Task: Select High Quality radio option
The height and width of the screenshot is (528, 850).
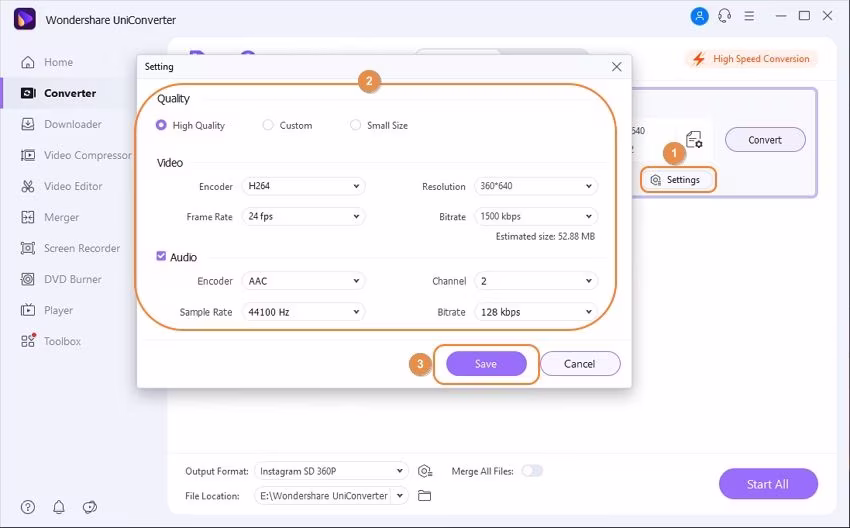Action: point(161,125)
